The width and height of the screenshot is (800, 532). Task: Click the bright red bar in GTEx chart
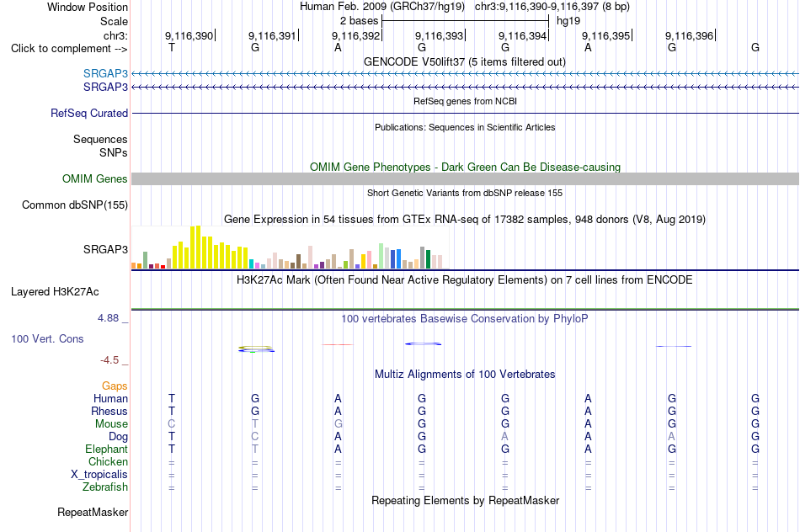163,266
